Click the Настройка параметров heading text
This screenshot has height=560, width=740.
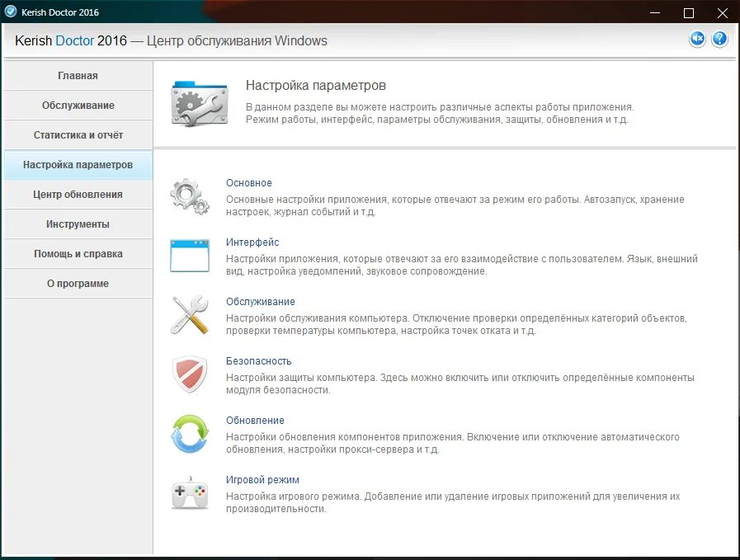pos(316,86)
